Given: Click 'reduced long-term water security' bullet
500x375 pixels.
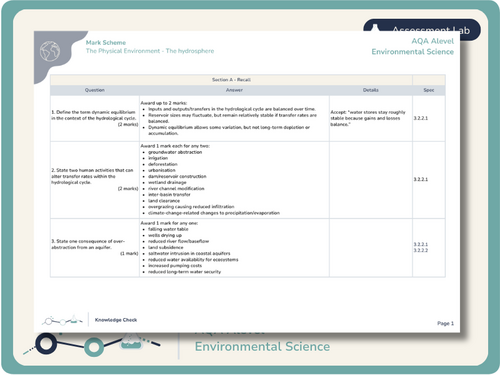Looking at the screenshot, I should [185, 272].
